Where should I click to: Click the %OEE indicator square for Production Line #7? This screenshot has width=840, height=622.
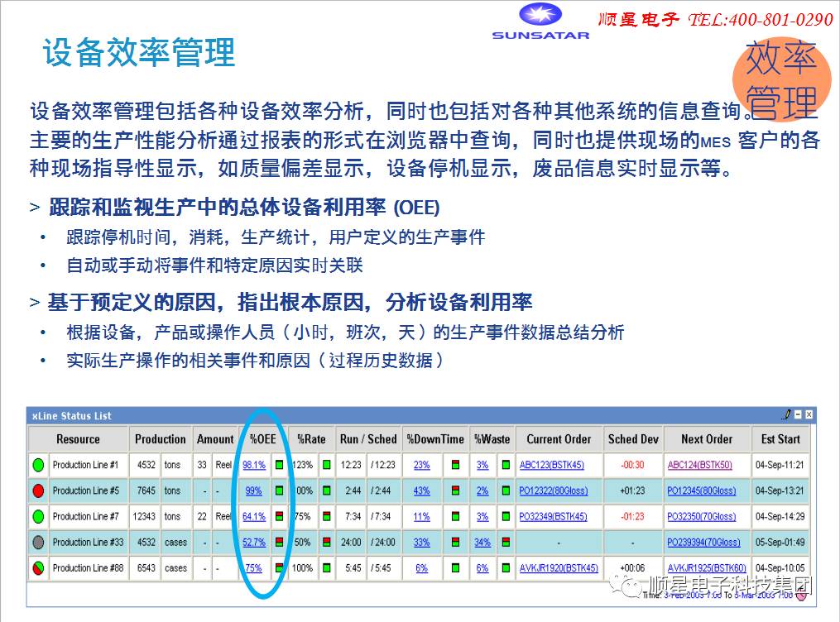pyautogui.click(x=280, y=517)
